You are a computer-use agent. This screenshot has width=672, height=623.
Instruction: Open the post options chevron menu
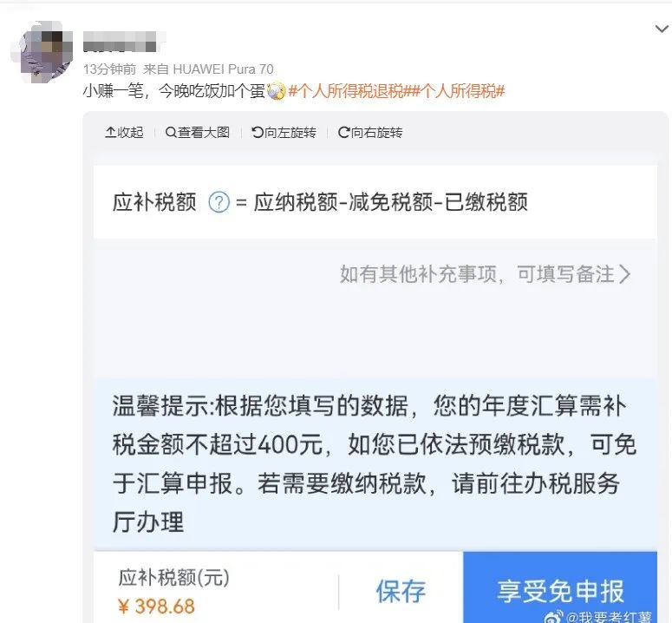[662, 30]
